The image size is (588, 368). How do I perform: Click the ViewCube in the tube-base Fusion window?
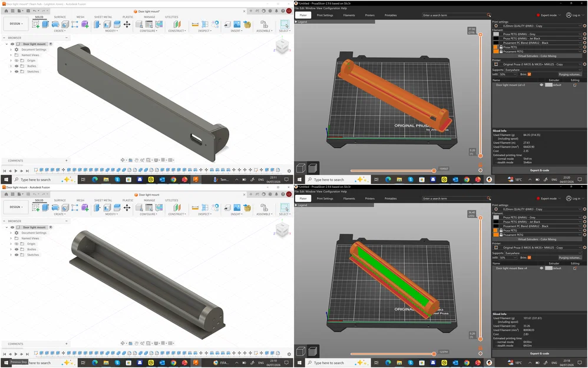coord(282,230)
